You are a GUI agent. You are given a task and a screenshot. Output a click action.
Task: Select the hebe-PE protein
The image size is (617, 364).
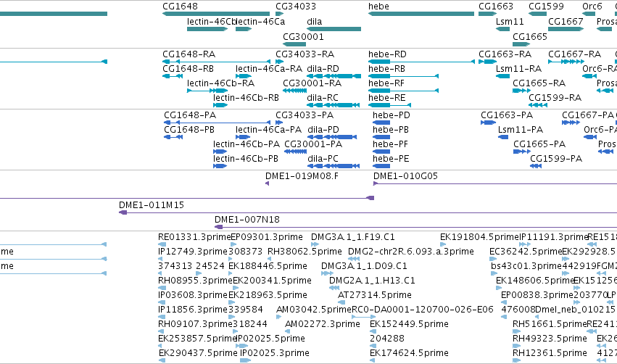click(x=381, y=166)
